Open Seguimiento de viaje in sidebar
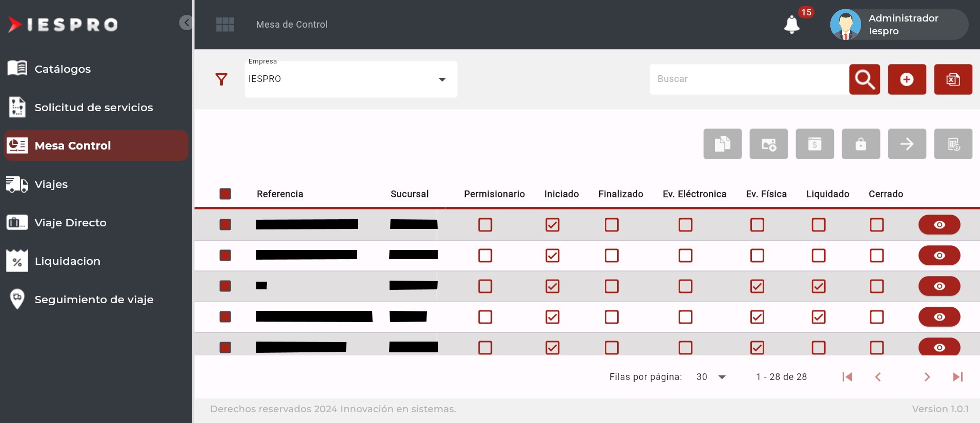 (x=94, y=300)
